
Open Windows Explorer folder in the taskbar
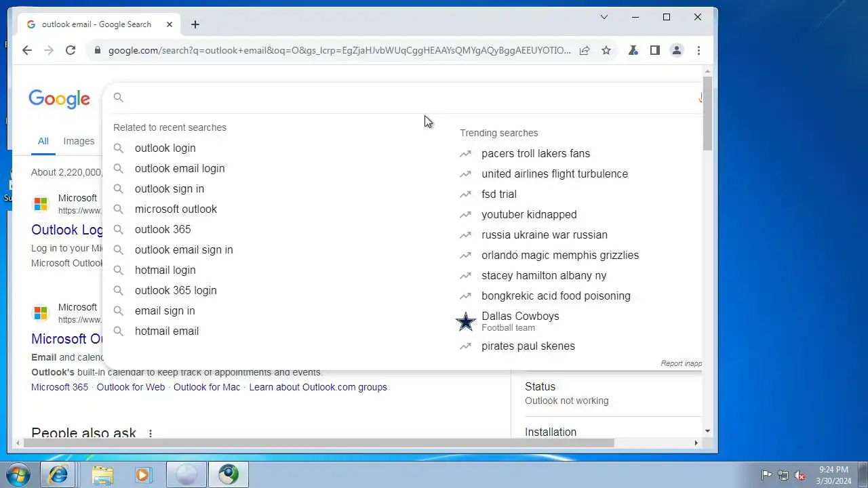tap(102, 474)
